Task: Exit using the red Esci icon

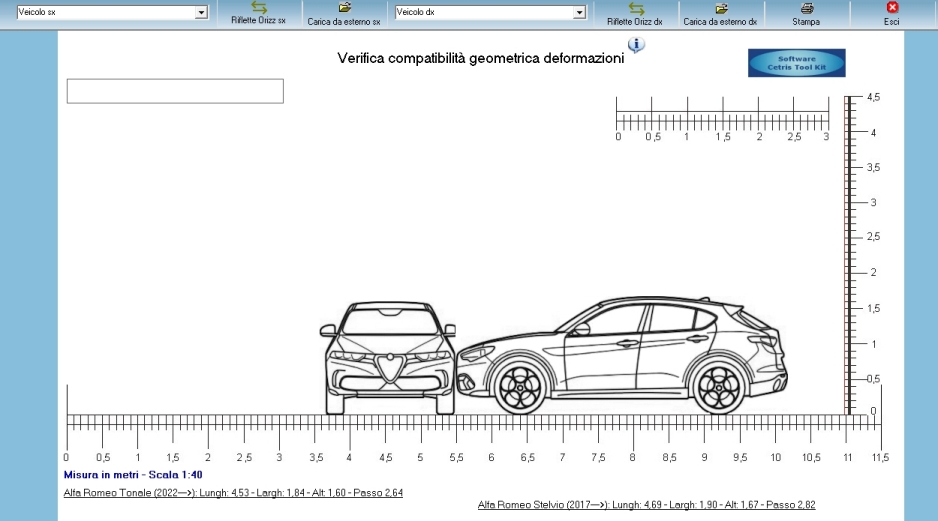Action: 892,8
